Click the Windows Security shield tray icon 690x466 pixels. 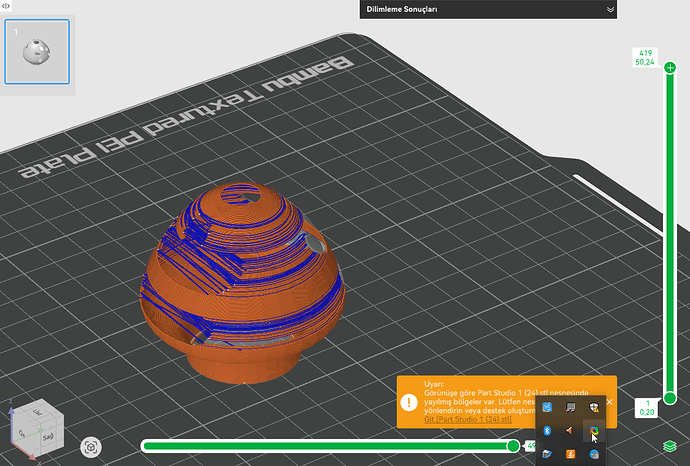(x=594, y=407)
